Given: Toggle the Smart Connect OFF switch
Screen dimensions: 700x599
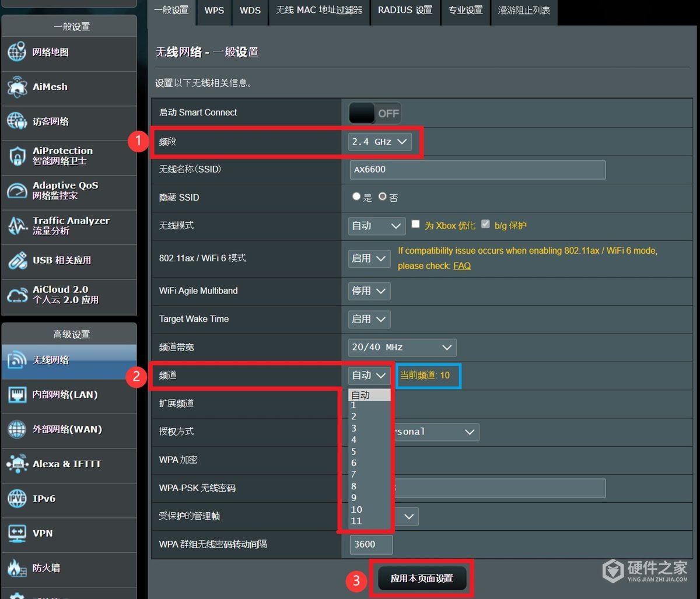Looking at the screenshot, I should coord(375,113).
